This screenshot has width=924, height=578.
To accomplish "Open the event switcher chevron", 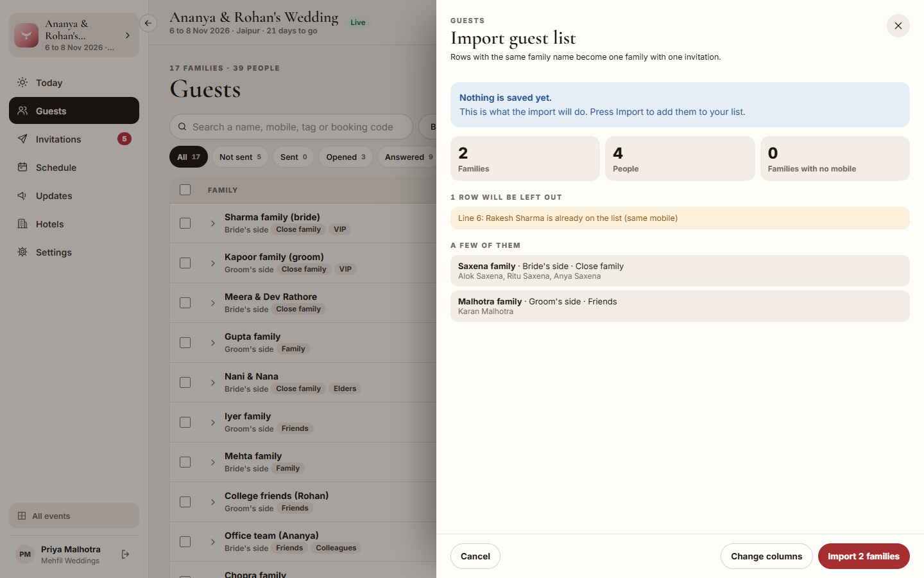I will pos(128,35).
